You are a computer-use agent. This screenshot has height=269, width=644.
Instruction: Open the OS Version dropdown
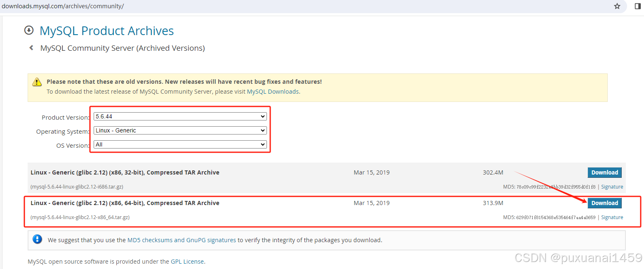[x=180, y=144]
